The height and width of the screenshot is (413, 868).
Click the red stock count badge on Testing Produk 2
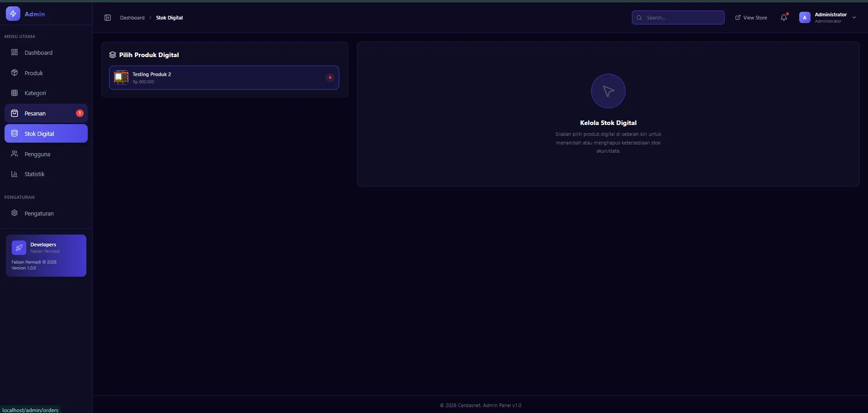tap(330, 77)
